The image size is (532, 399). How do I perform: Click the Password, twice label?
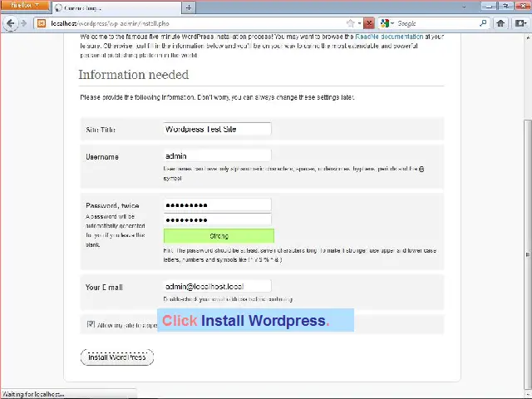(112, 205)
